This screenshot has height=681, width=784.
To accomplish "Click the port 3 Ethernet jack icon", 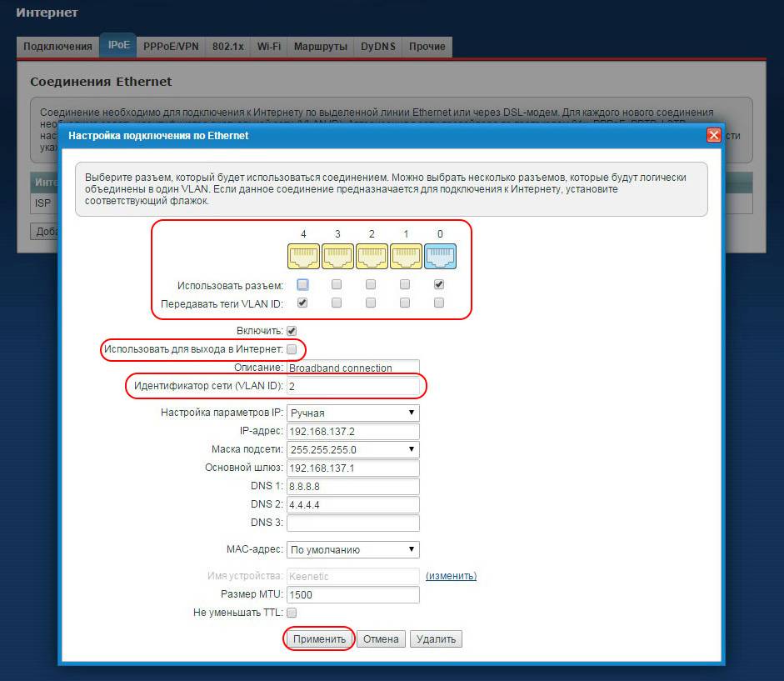I will pos(337,256).
